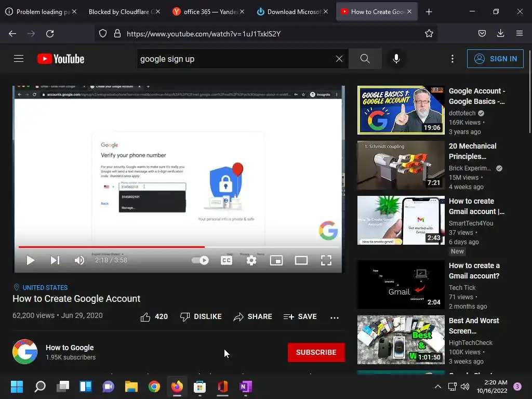Screen dimensions: 532x399
Task: Bookmark this page with star
Action: click(429, 33)
